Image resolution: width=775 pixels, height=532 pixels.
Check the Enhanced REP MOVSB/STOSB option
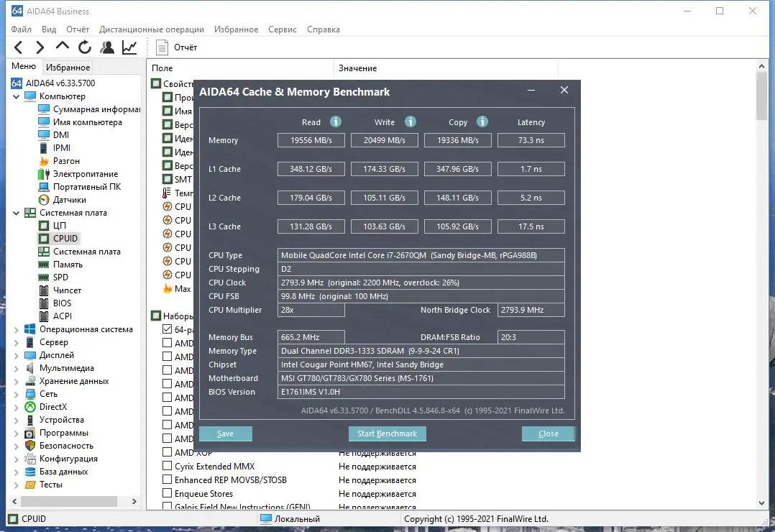click(x=168, y=480)
